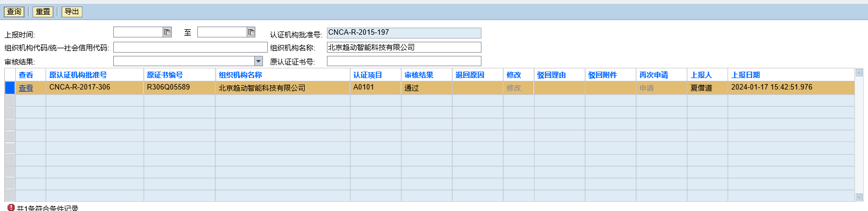The height and width of the screenshot is (211, 868).
Task: Click the 组织机构名称 input field
Action: pos(404,47)
